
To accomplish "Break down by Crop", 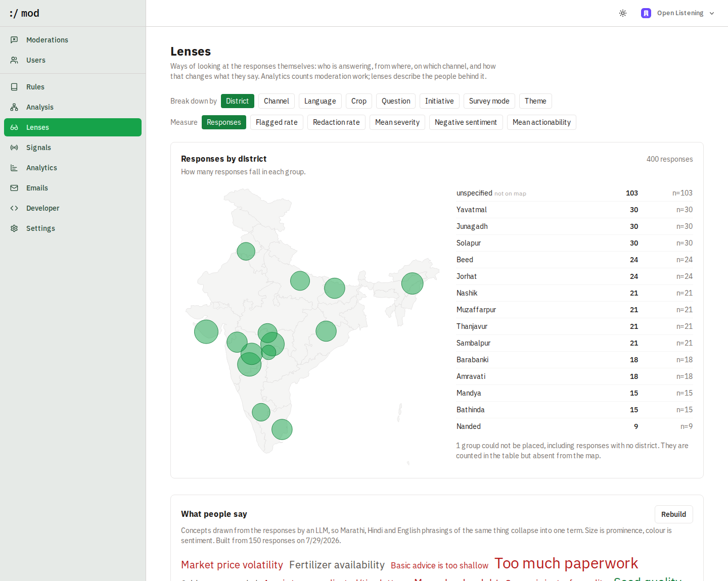I will (359, 101).
